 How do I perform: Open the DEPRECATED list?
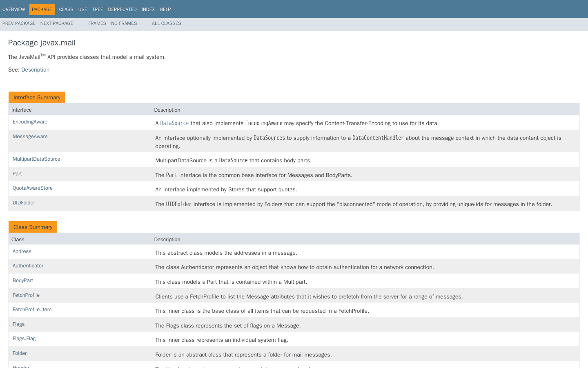[122, 9]
